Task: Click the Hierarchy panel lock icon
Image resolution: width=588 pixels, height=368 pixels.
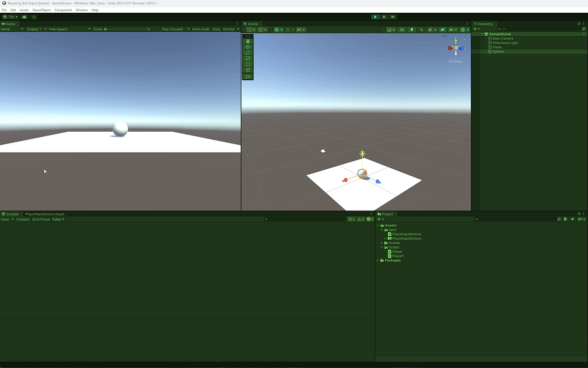Action: click(579, 23)
